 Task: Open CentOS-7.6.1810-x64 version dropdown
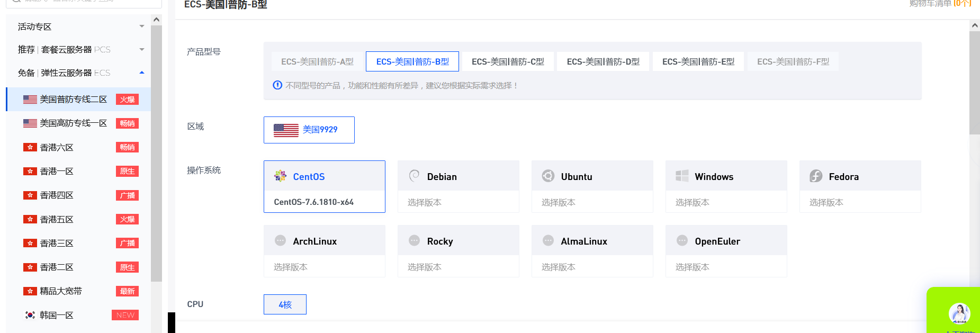point(325,202)
